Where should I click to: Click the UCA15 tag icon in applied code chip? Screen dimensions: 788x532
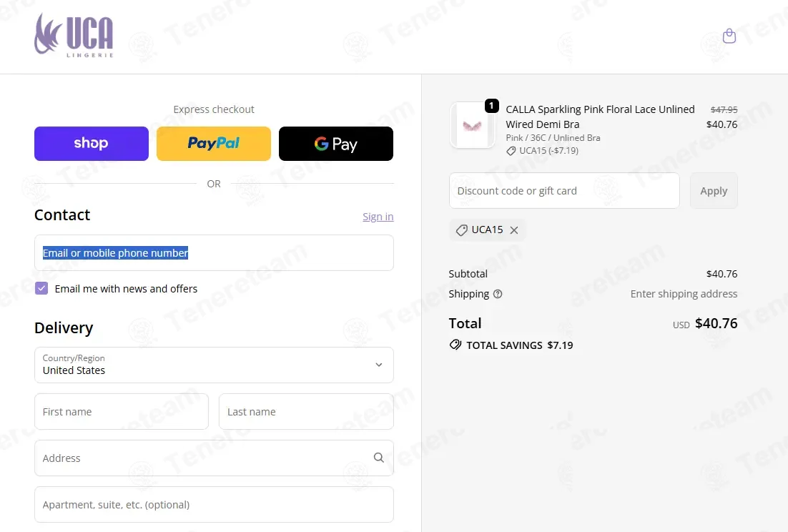click(461, 230)
